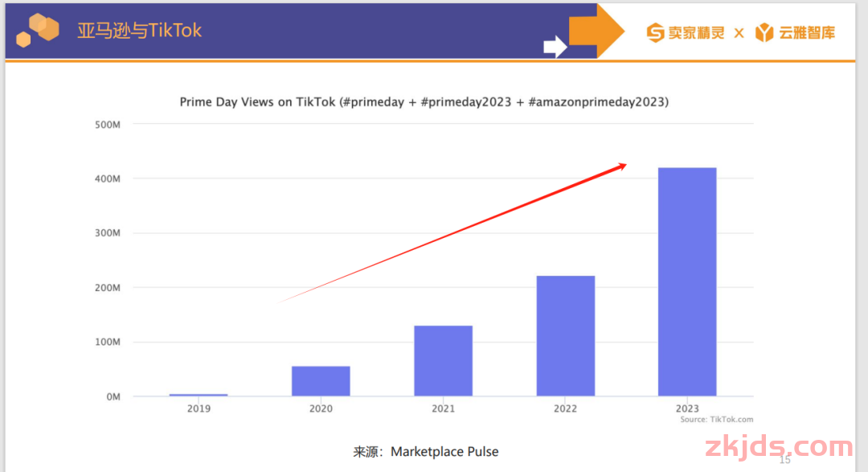Viewport: 868px width, 472px height.
Task: Click the 2023 x-axis label
Action: pos(687,408)
